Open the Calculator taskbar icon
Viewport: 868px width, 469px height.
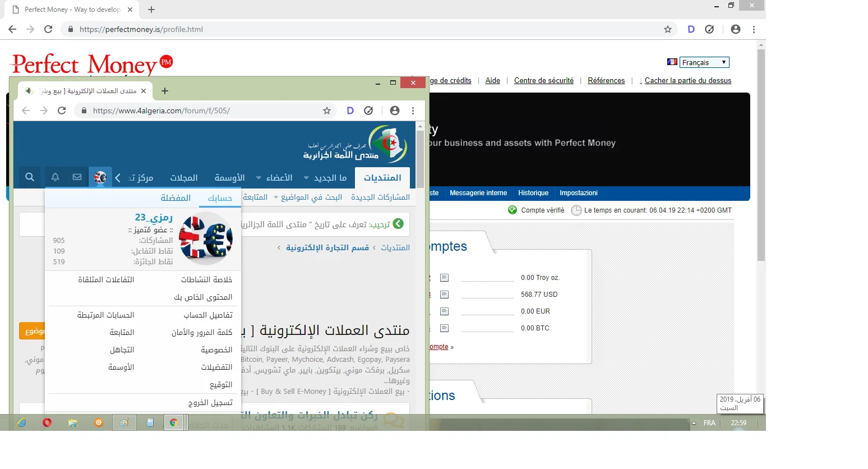coord(150,422)
